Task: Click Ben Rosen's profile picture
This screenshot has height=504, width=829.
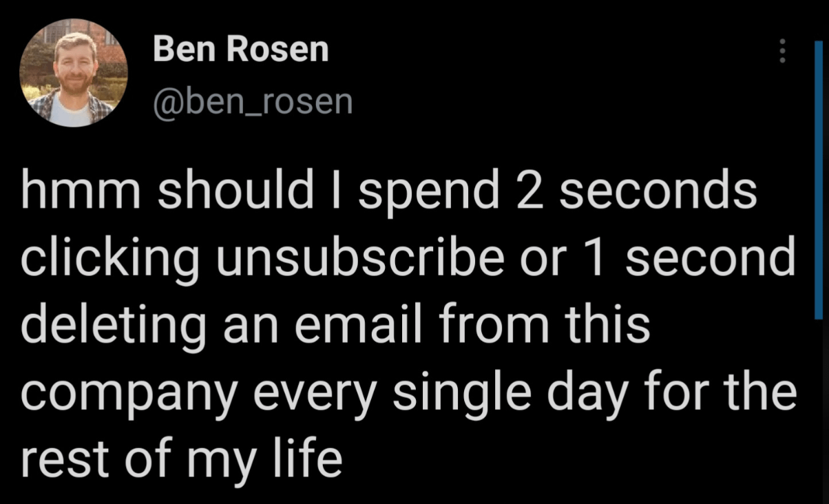Action: [x=73, y=73]
